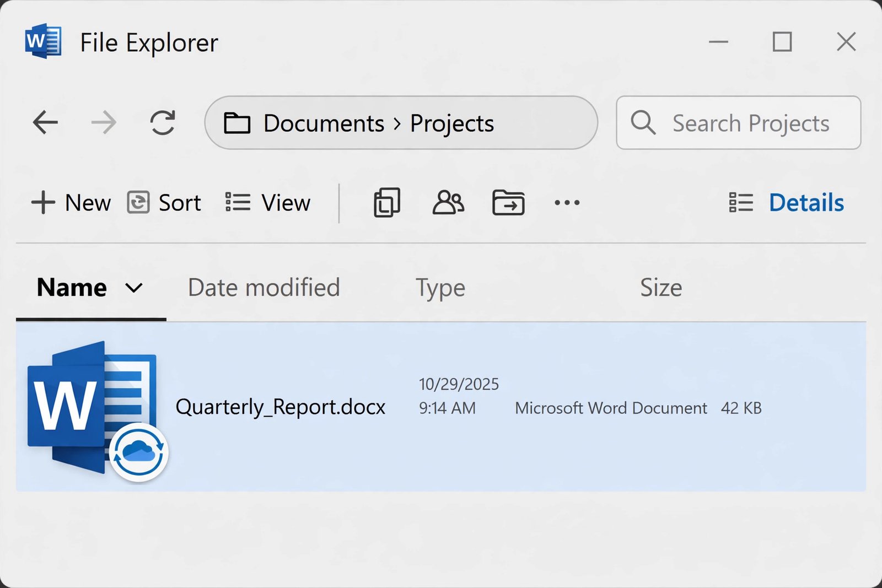Expand the breadcrumb chevron after Documents
This screenshot has height=588, width=882.
[397, 123]
